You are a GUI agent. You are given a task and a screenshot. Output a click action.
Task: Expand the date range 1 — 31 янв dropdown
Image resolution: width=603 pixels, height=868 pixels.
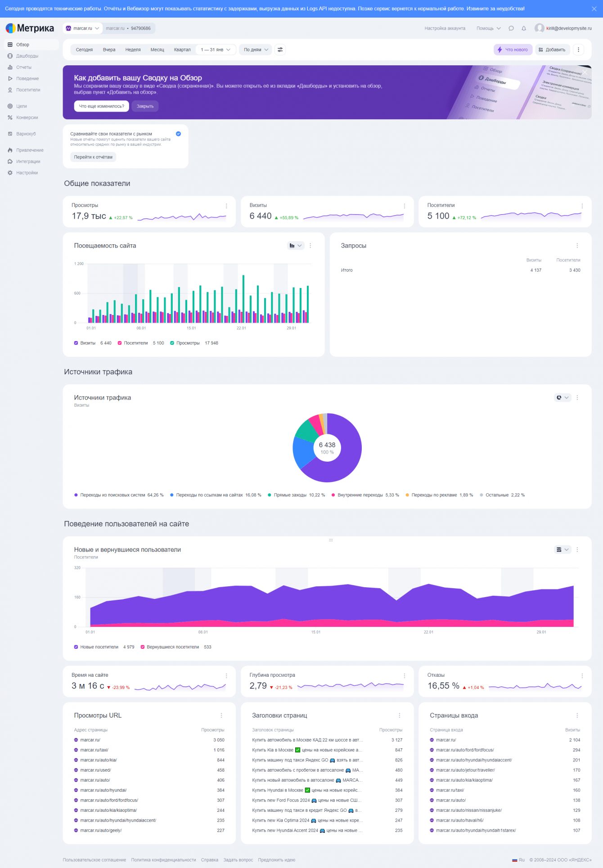click(216, 50)
